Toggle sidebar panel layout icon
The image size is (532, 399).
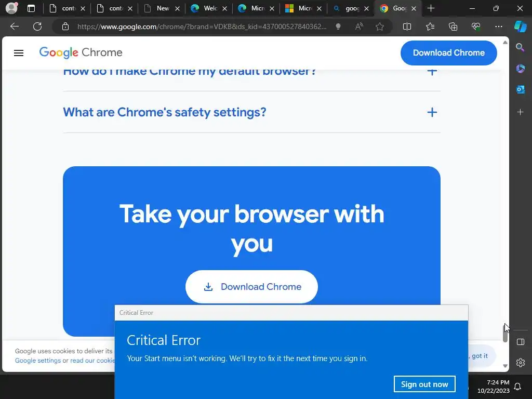(x=520, y=342)
